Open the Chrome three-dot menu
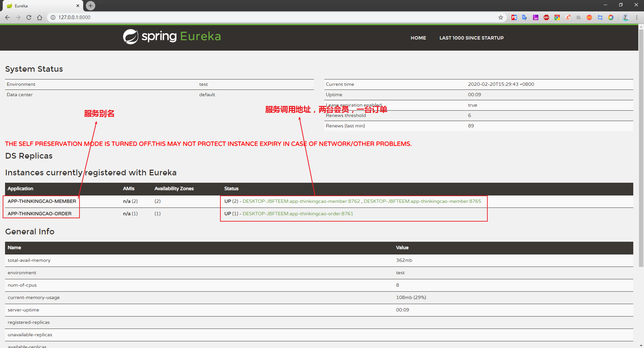Screen dimensions: 644x348 (637, 17)
